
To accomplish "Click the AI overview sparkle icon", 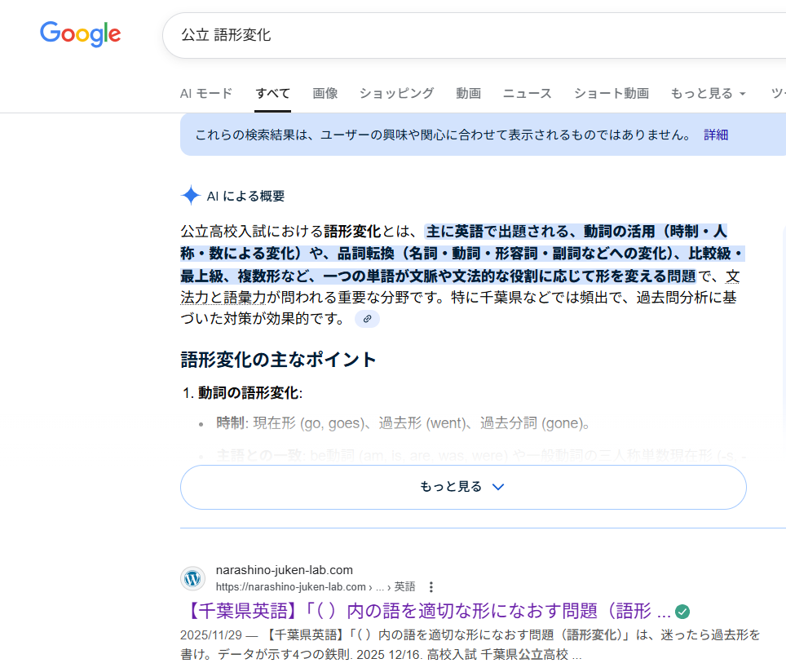I will pos(190,196).
